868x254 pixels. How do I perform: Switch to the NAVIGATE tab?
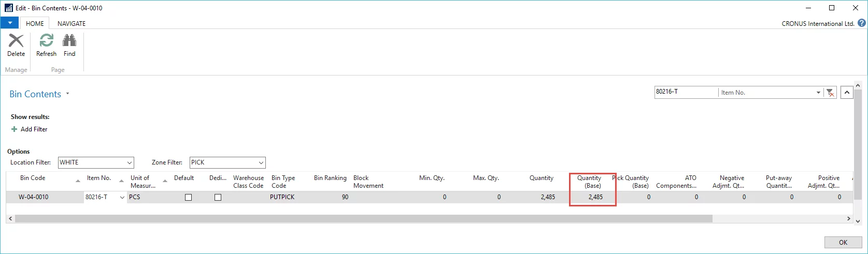72,23
